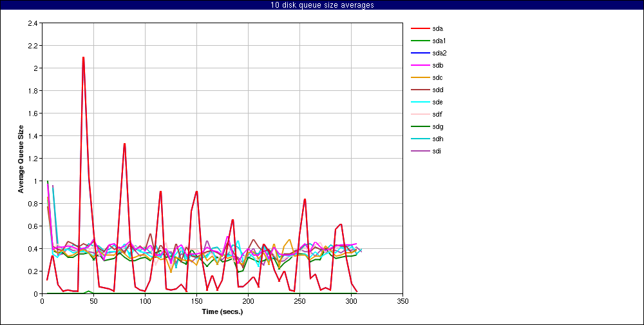644x325 pixels.
Task: Click the 0.8 y-axis tick label
Action: tap(33, 204)
